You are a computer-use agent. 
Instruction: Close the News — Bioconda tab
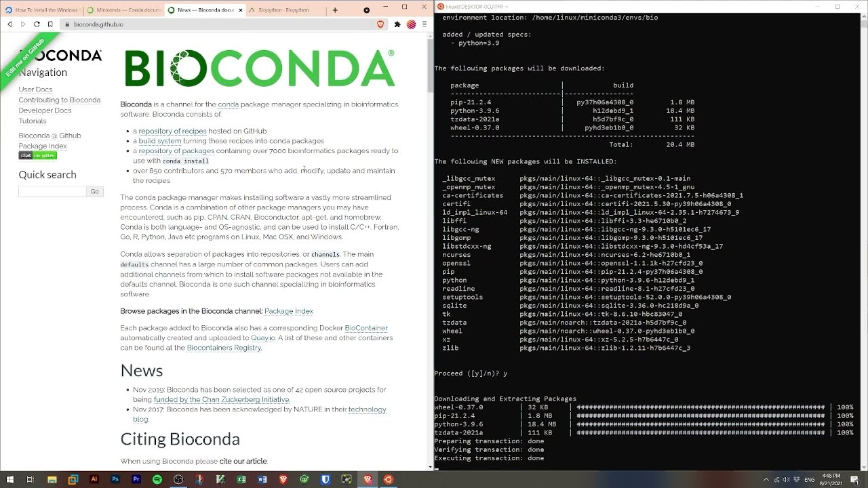point(240,10)
